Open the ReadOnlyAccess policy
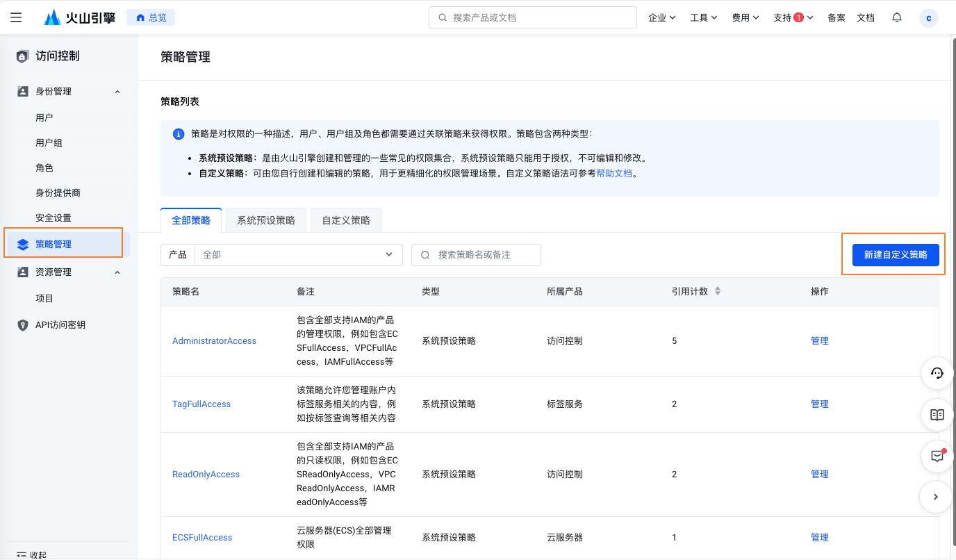This screenshot has width=956, height=560. tap(206, 475)
